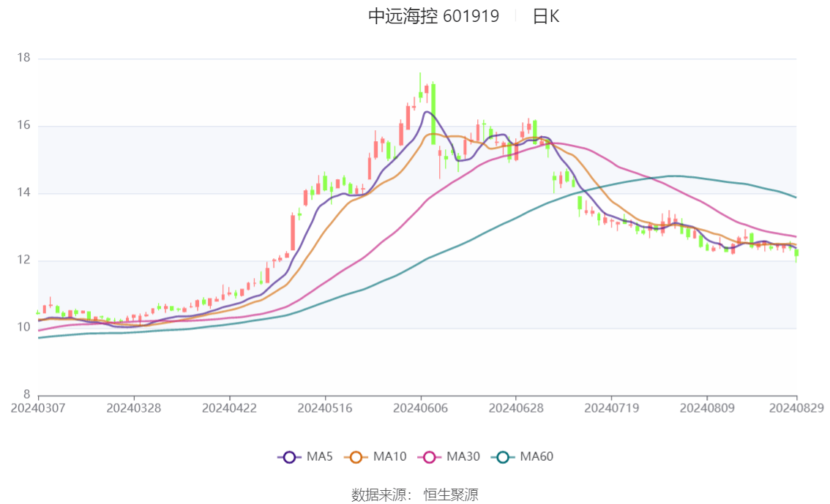
Task: Click the x-axis date 20240307
Action: coord(38,408)
